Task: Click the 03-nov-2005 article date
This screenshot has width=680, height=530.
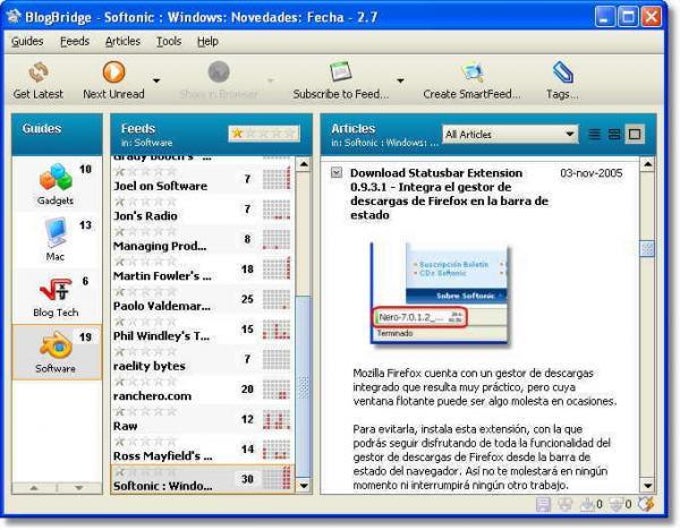Action: click(591, 173)
